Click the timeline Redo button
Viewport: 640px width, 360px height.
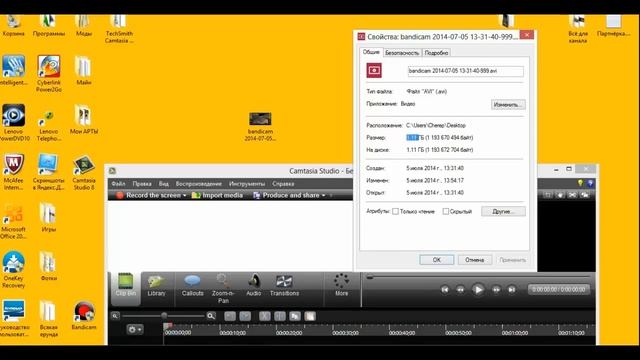[x=245, y=316]
